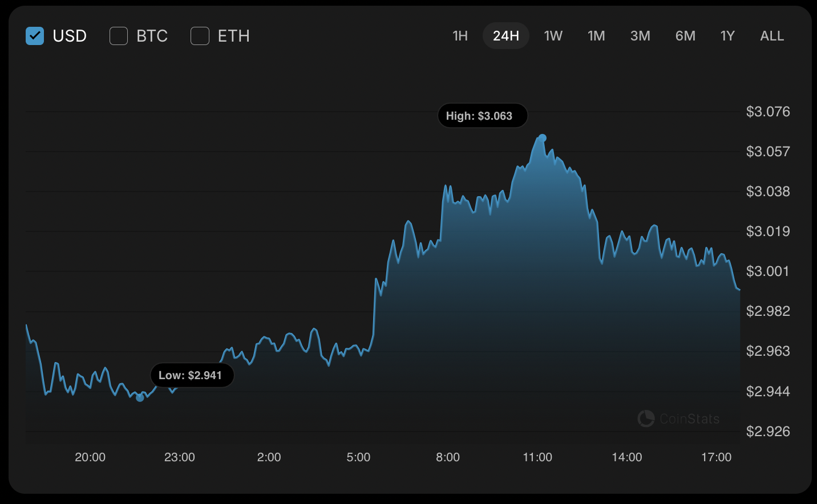Viewport: 817px width, 504px height.
Task: Click the high price point marker
Action: click(543, 138)
